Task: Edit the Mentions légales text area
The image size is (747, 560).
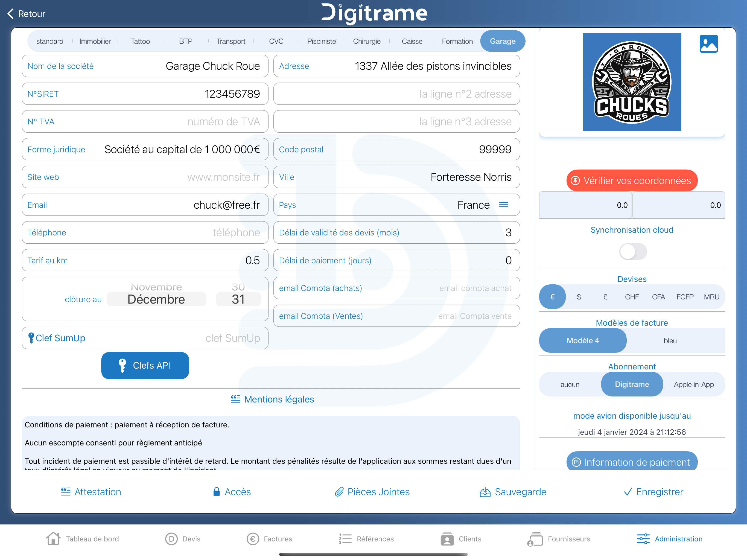Action: (271, 443)
